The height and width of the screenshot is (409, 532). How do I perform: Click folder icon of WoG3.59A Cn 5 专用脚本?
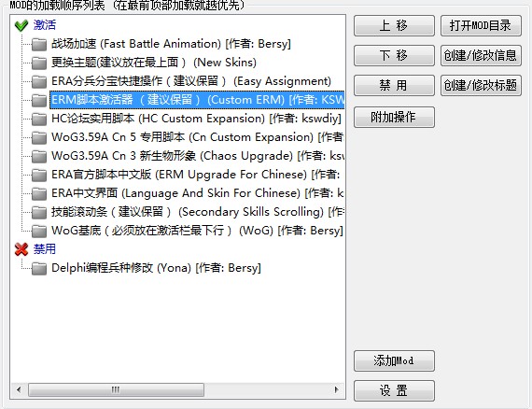click(39, 137)
